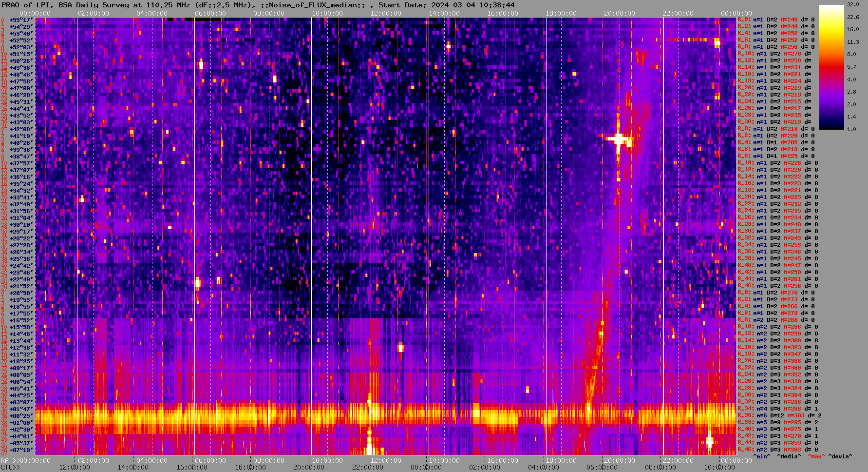Click the declination label +40°28'
The image size is (868, 472).
click(x=21, y=143)
